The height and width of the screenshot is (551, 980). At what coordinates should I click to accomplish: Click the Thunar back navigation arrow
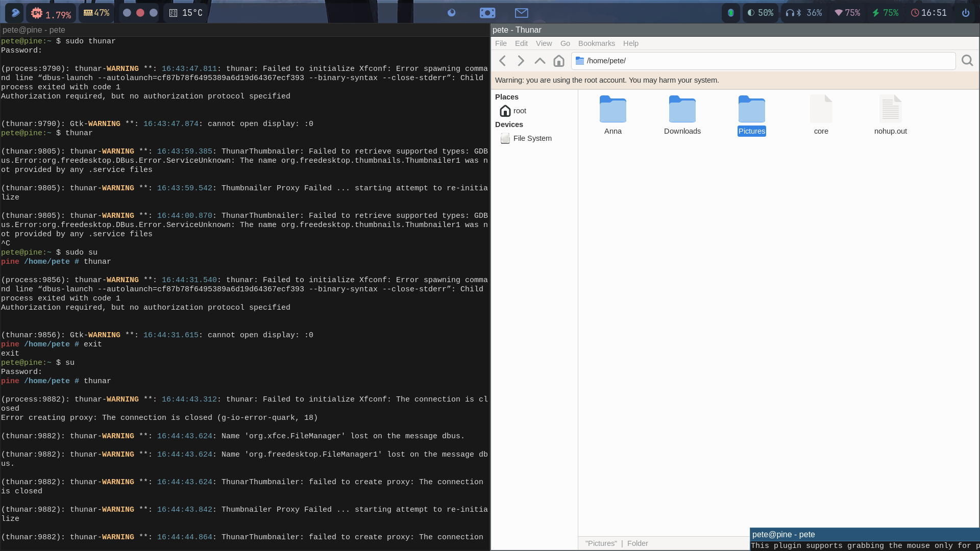(x=503, y=61)
